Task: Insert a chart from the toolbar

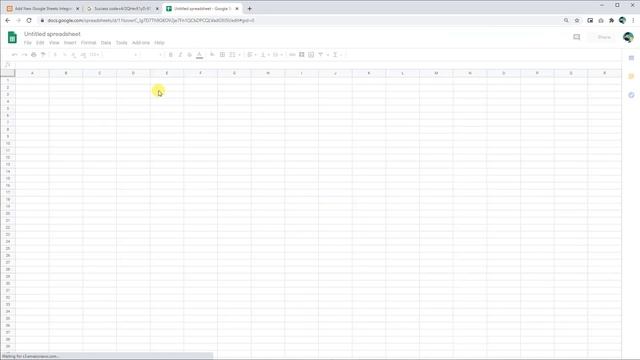Action: (x=311, y=55)
